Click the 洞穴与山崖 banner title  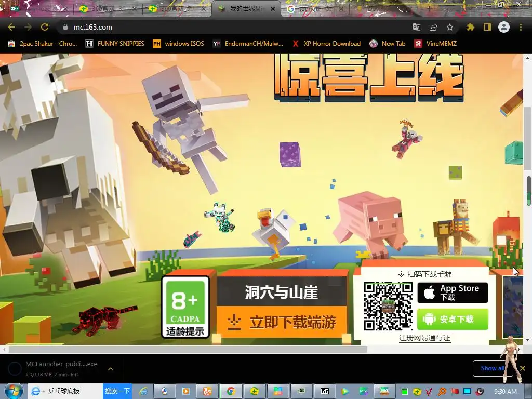click(282, 292)
